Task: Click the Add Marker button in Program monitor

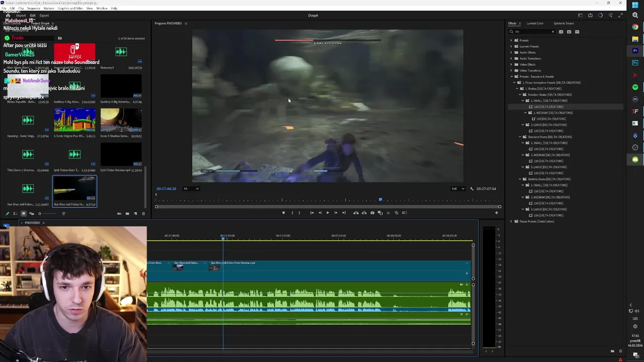Action: click(x=283, y=213)
